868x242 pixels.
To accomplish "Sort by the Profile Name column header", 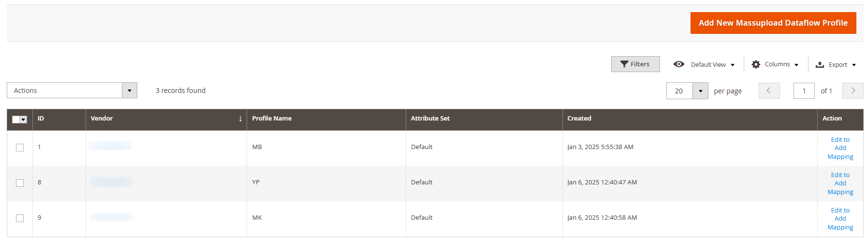I will (272, 119).
